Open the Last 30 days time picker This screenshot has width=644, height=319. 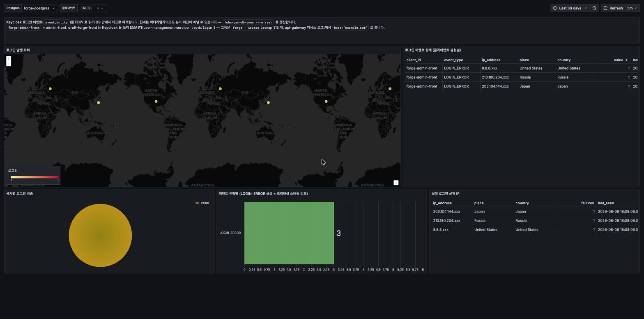tap(570, 8)
